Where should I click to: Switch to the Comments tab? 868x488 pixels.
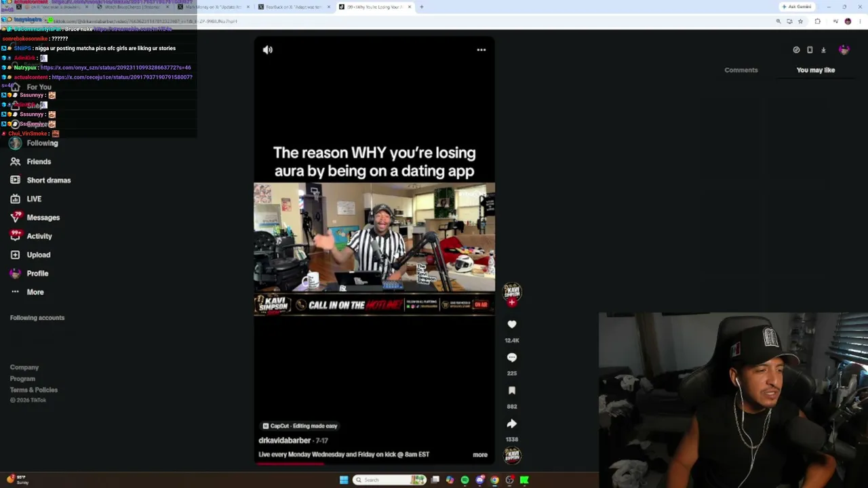tap(741, 70)
